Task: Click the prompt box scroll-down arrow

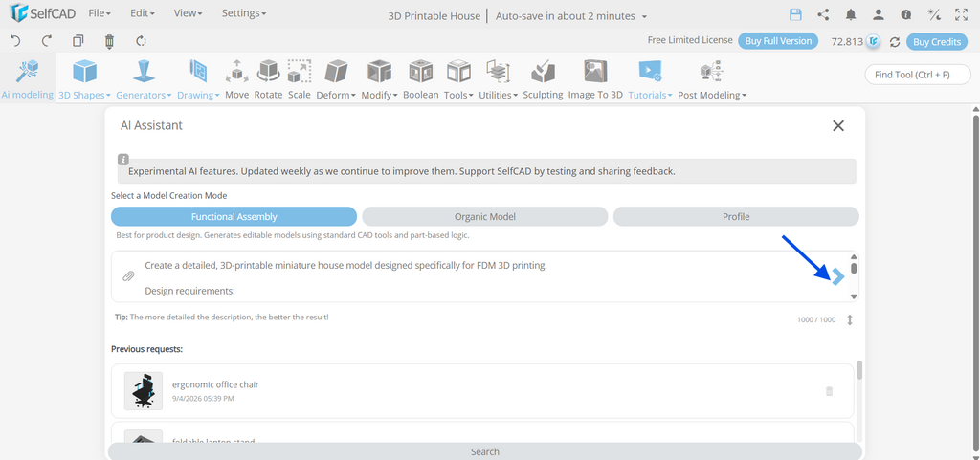Action: pyautogui.click(x=854, y=296)
